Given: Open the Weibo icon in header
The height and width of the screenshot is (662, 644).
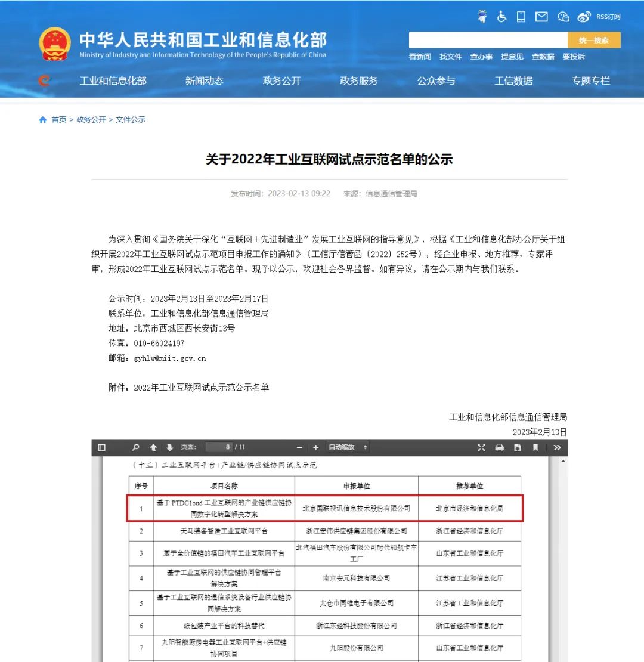Looking at the screenshot, I should coord(584,17).
